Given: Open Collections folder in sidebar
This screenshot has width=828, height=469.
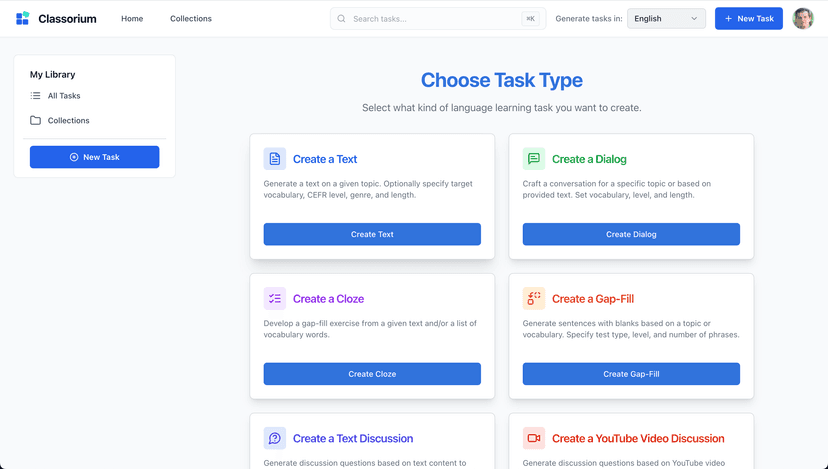Looking at the screenshot, I should click(x=68, y=120).
